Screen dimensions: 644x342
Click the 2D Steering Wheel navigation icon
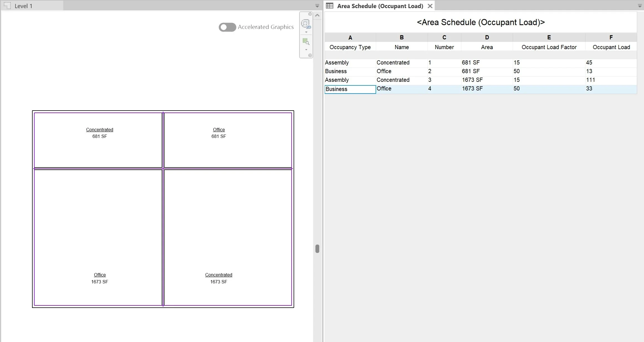coord(306,24)
